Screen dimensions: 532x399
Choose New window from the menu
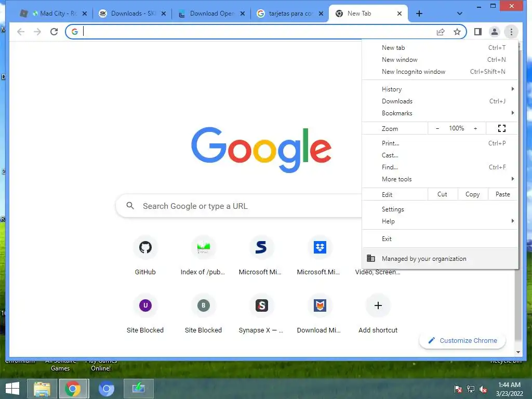click(440, 59)
